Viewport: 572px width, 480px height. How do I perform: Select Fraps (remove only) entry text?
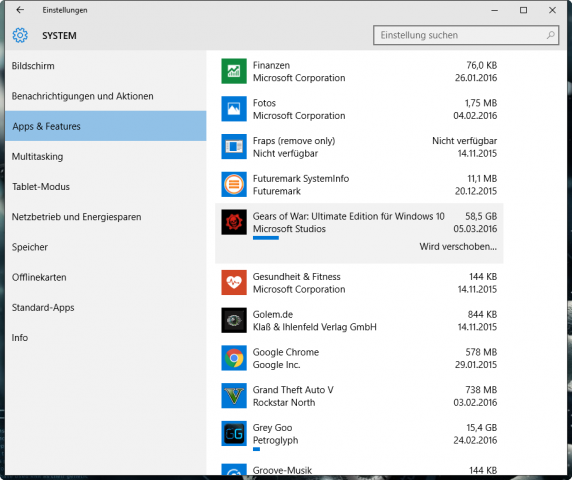294,141
